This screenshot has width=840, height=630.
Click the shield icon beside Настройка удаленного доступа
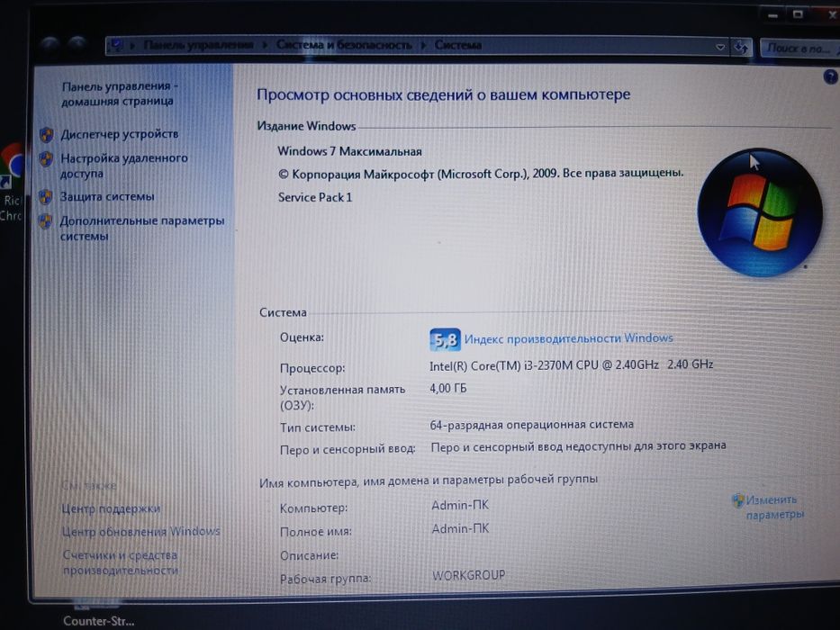[x=46, y=158]
